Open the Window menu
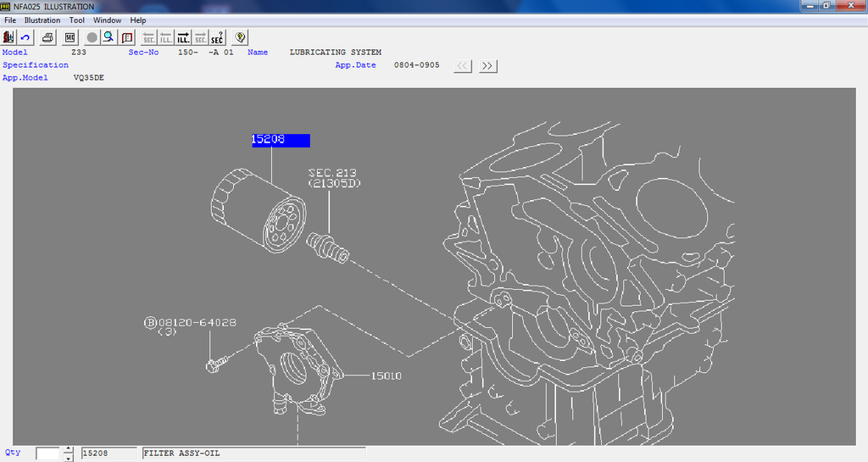Image resolution: width=868 pixels, height=462 pixels. coord(108,20)
